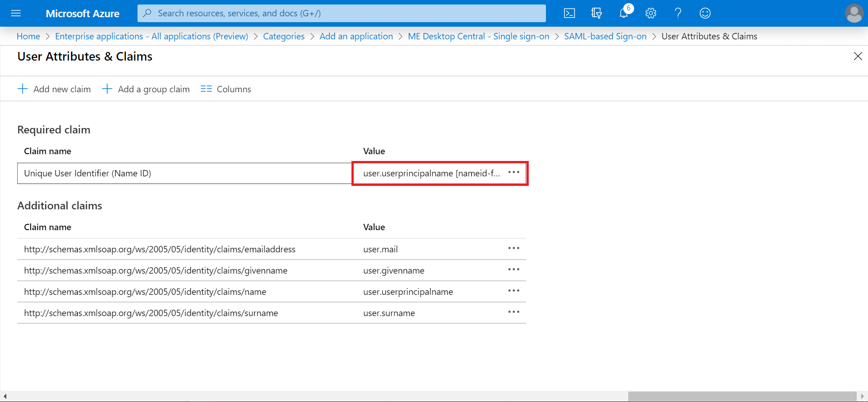Open the Directory and subscription filter

(x=597, y=13)
